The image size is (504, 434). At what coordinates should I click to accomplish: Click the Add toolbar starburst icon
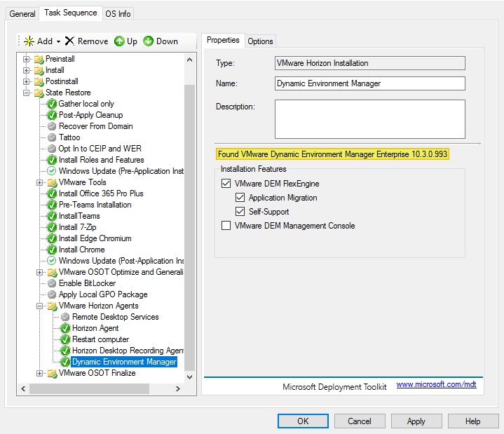click(29, 41)
